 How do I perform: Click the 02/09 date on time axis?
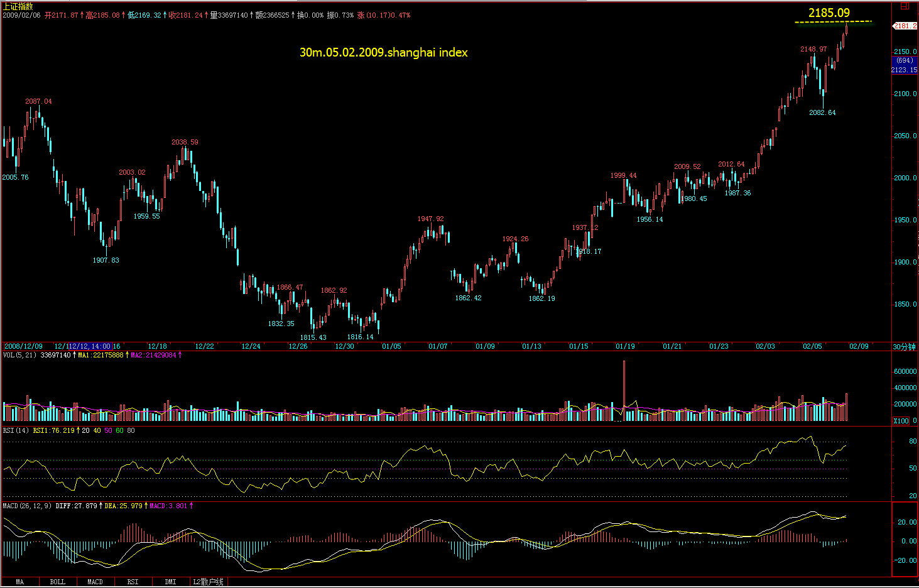click(859, 346)
